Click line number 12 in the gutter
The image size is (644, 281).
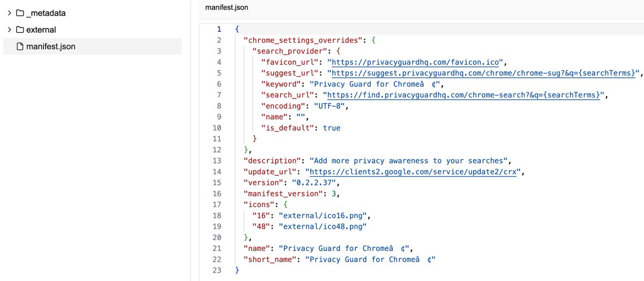point(216,150)
